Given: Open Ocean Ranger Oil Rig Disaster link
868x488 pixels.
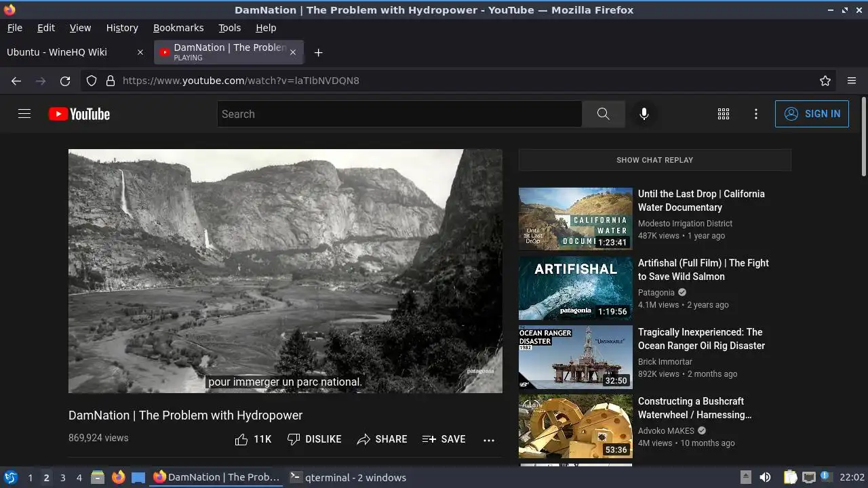Looking at the screenshot, I should (701, 339).
